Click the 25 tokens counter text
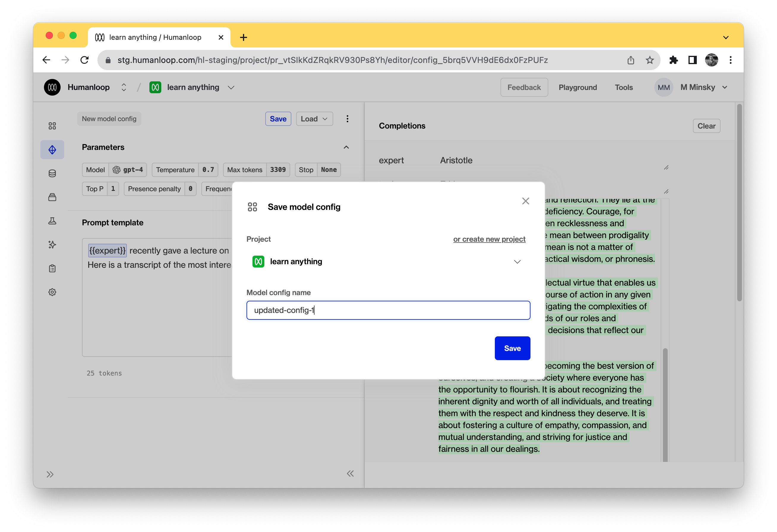777x532 pixels. [104, 373]
